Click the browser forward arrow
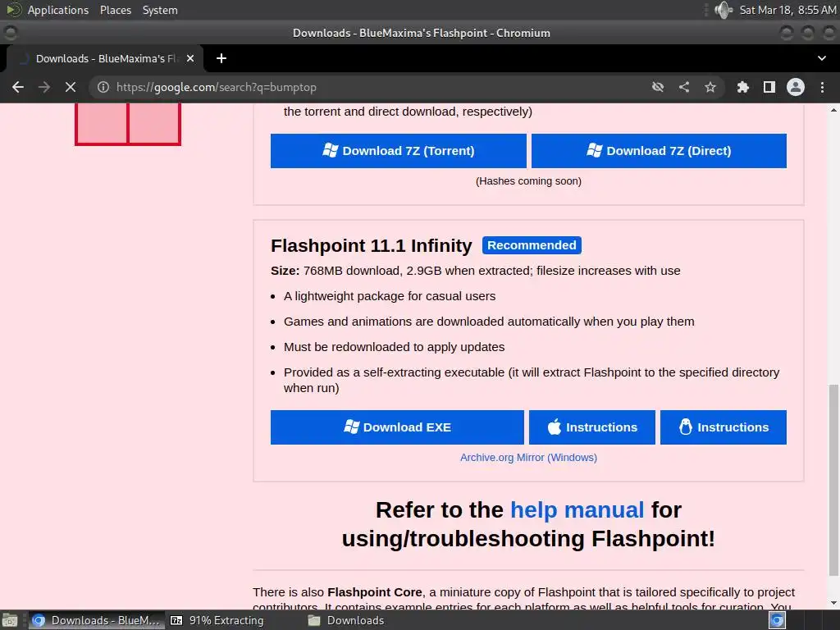Viewport: 840px width, 630px height. pyautogui.click(x=44, y=87)
